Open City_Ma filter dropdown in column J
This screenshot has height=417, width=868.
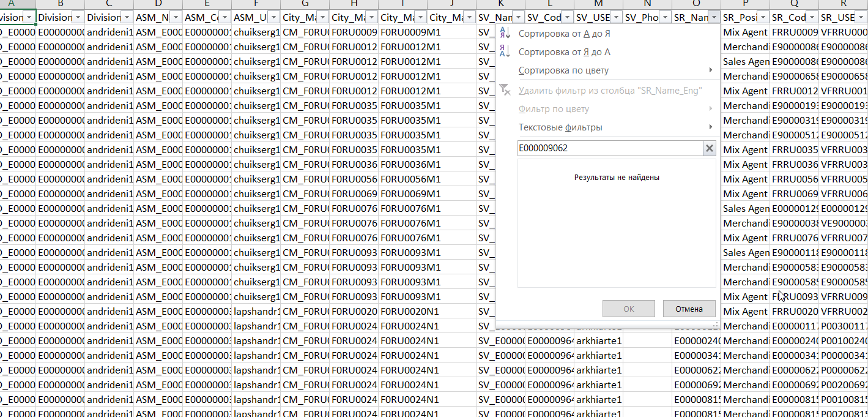469,18
